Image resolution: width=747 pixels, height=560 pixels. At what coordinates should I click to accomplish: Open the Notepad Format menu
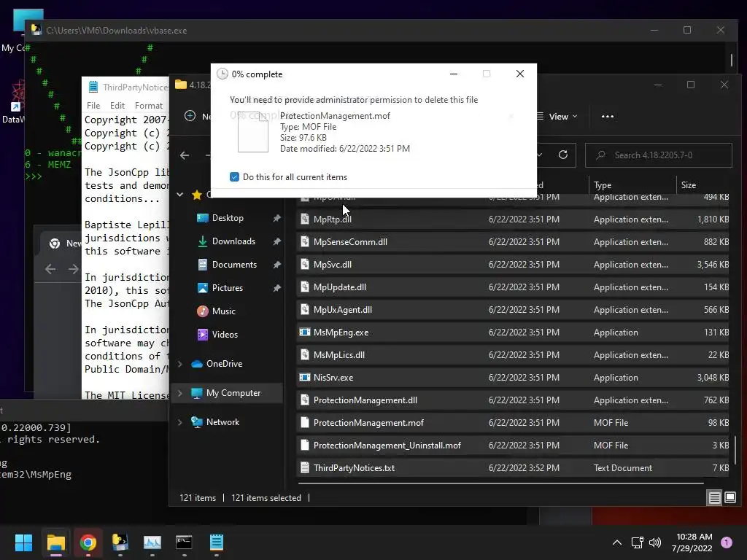149,106
